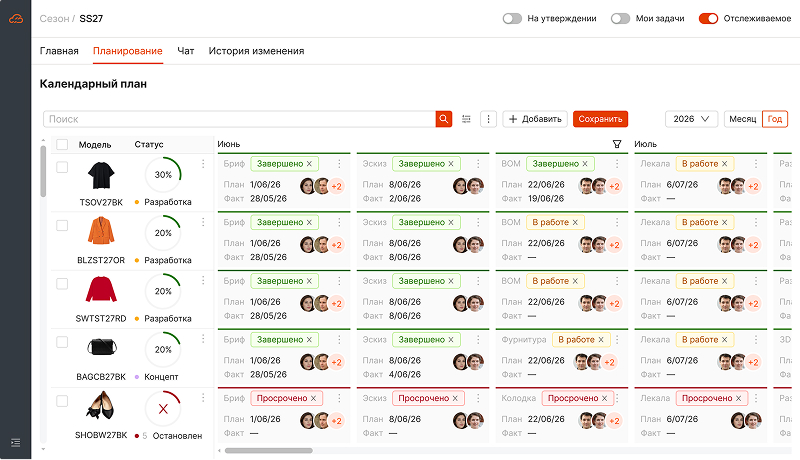
Task: Open the filter settings sliders icon
Action: pyautogui.click(x=466, y=119)
